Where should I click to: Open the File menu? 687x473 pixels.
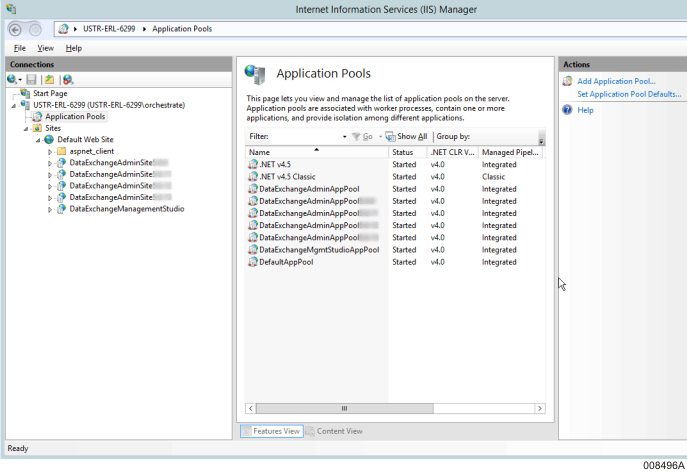click(20, 48)
